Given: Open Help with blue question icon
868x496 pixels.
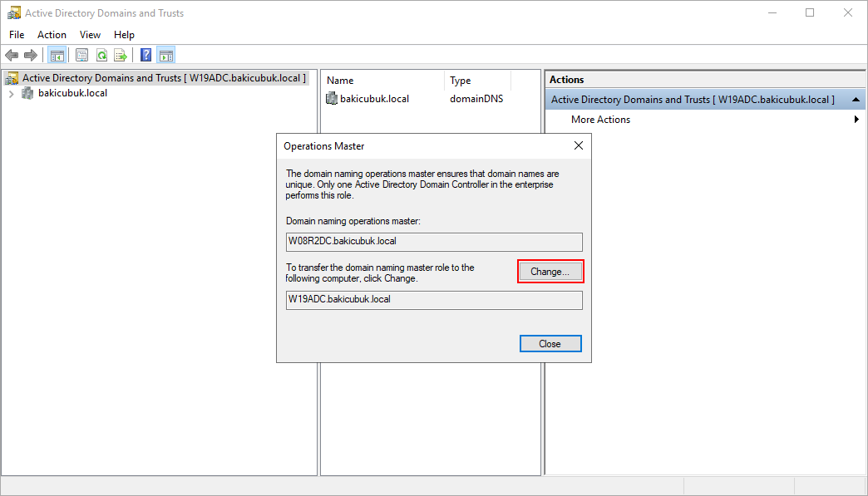Looking at the screenshot, I should [146, 56].
